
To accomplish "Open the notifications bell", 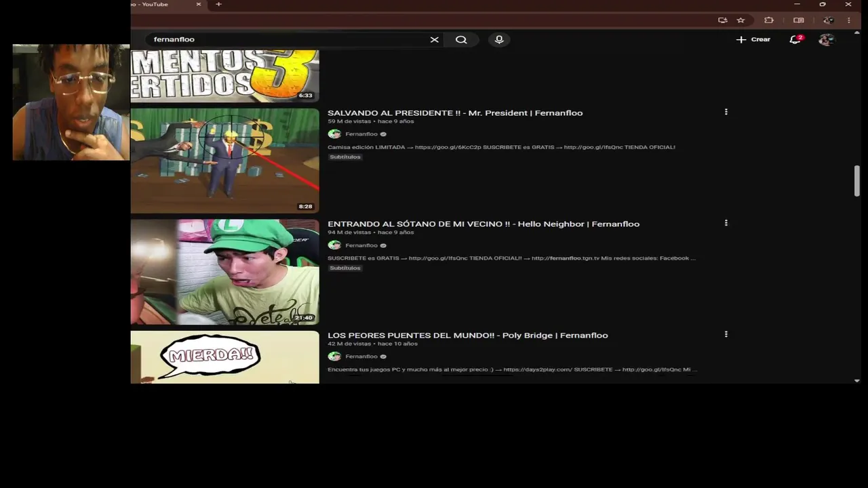I will (x=795, y=39).
